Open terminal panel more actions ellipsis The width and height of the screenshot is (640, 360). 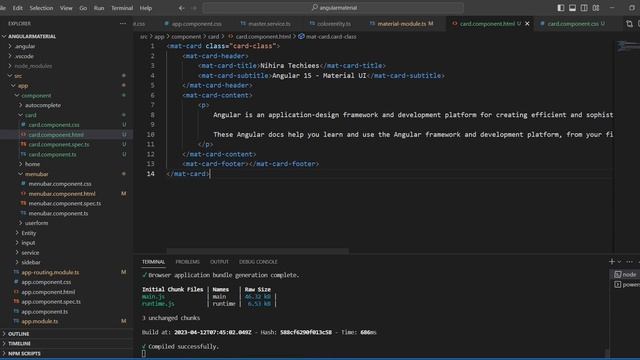[629, 262]
